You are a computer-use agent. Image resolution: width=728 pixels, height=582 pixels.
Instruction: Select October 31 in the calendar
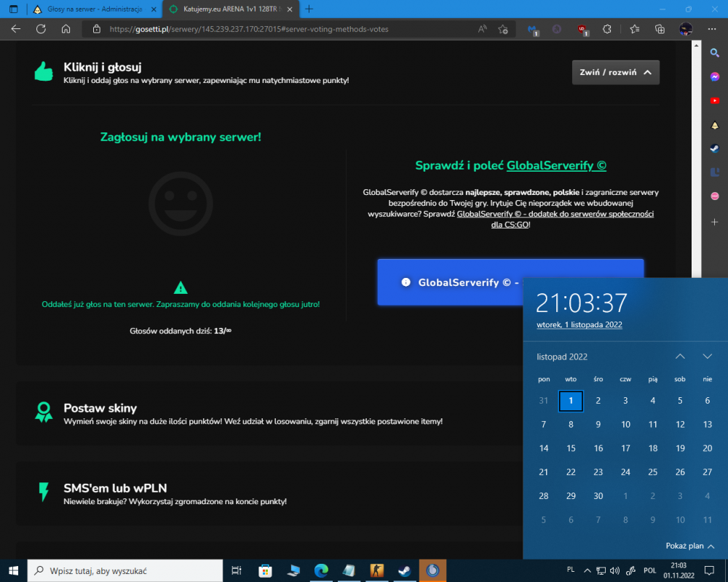pos(543,401)
